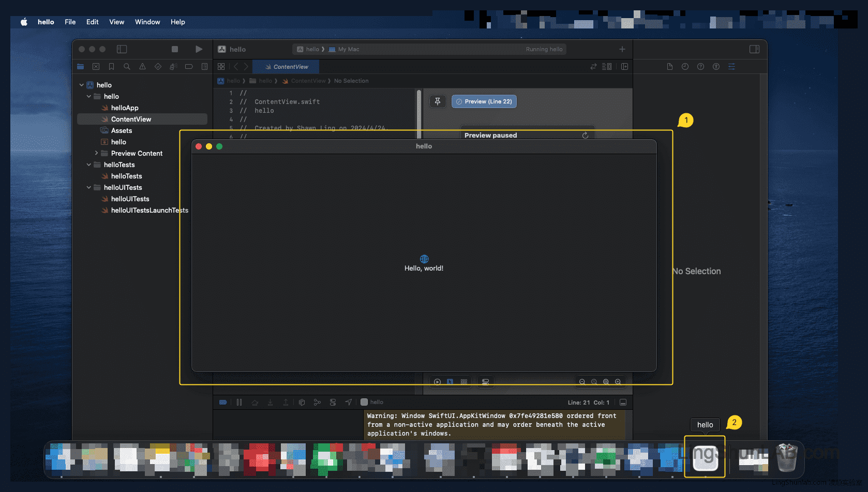The width and height of the screenshot is (868, 492).
Task: Open the Window menu
Action: tap(147, 22)
